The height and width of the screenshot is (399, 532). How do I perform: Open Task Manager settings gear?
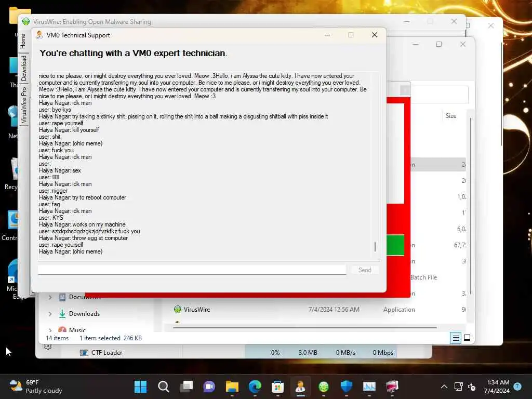[48, 347]
